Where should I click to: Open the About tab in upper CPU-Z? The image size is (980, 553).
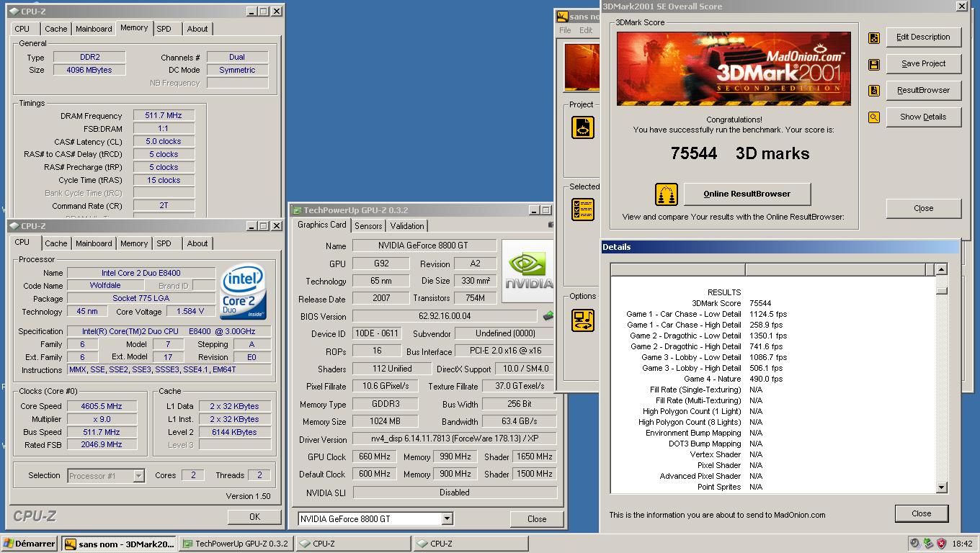click(x=197, y=29)
